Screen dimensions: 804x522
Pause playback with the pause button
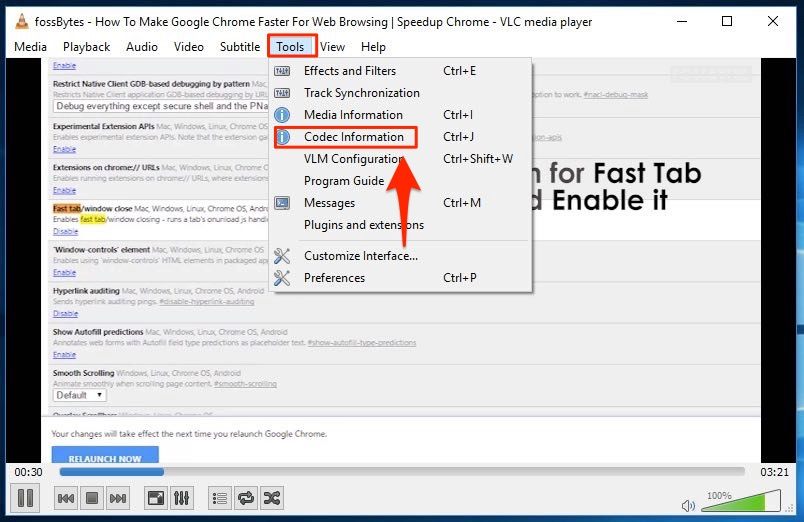[x=26, y=497]
